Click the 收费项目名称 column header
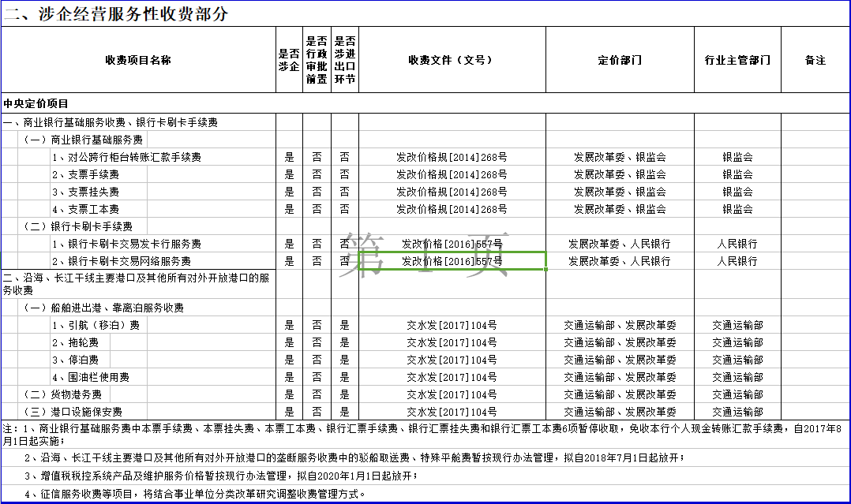 point(138,60)
